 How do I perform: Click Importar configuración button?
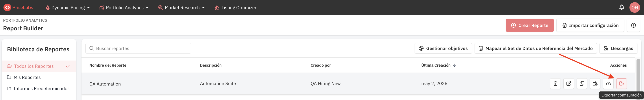(x=590, y=25)
